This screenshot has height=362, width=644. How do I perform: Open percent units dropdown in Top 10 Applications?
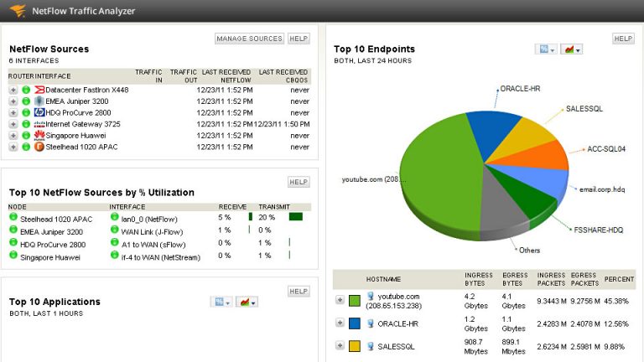coord(221,302)
